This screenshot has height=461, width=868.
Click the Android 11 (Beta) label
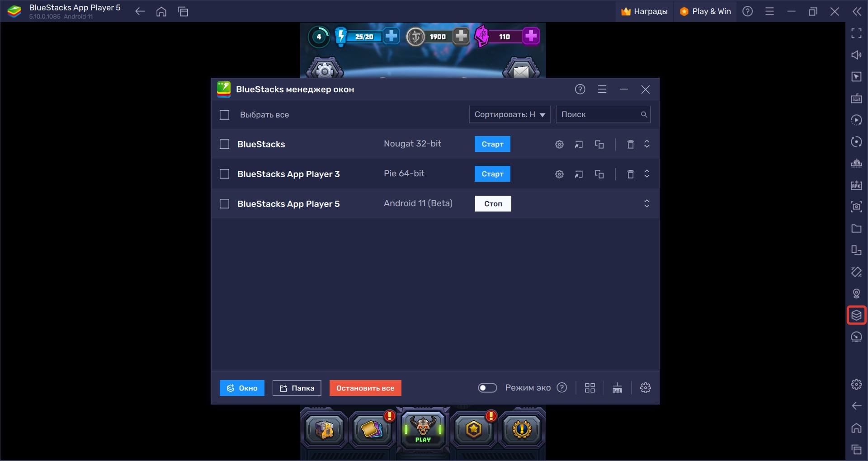(x=418, y=203)
